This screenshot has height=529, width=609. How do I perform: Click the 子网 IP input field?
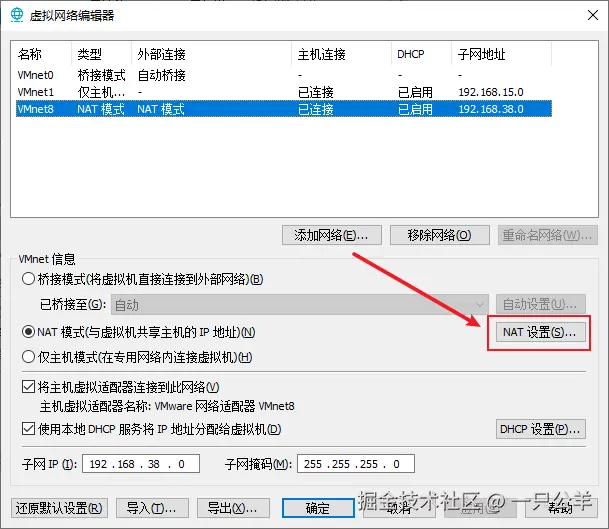click(141, 464)
